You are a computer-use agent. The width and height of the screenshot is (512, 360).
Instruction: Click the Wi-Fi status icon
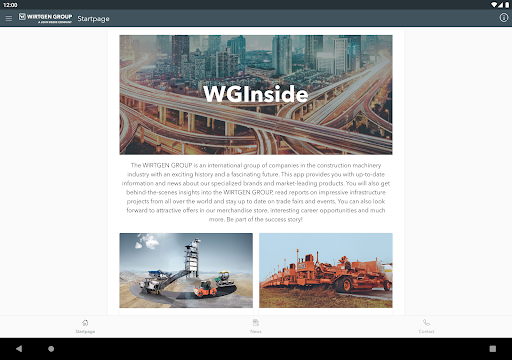(x=494, y=5)
